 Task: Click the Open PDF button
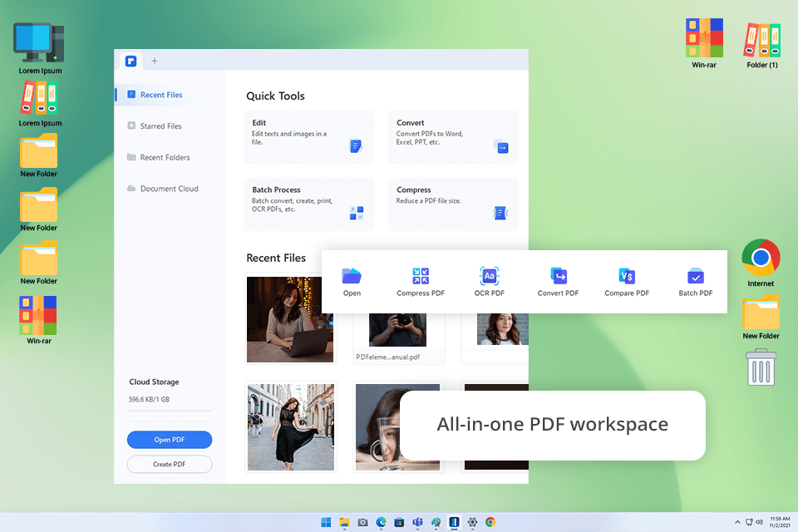pos(170,440)
